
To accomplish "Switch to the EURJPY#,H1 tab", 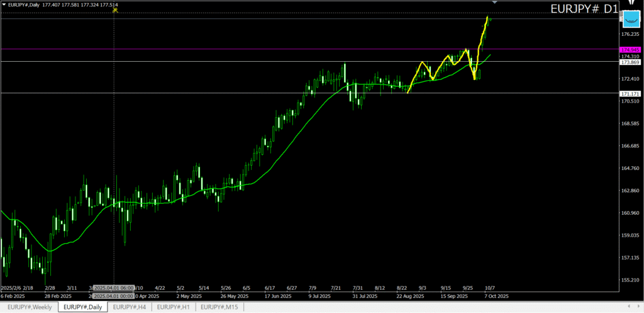I will (173, 307).
